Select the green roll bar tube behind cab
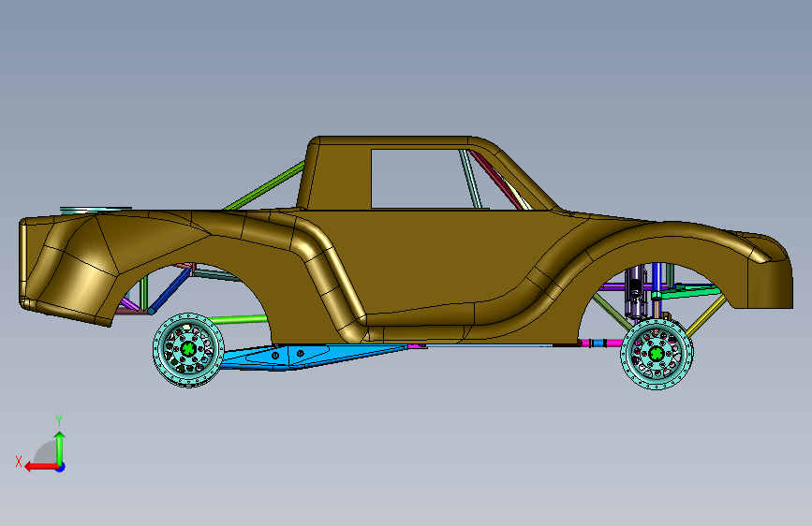The width and height of the screenshot is (812, 526). pos(264,186)
